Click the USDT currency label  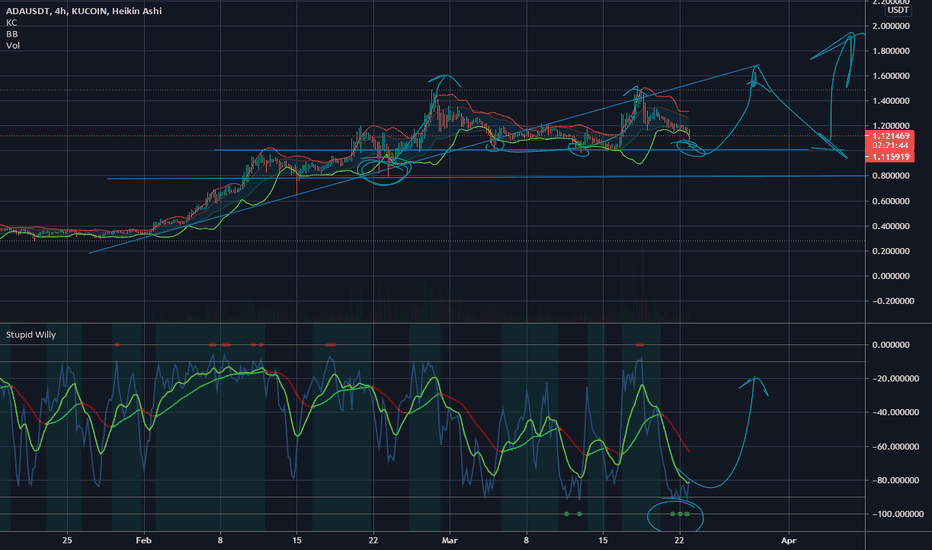(898, 10)
